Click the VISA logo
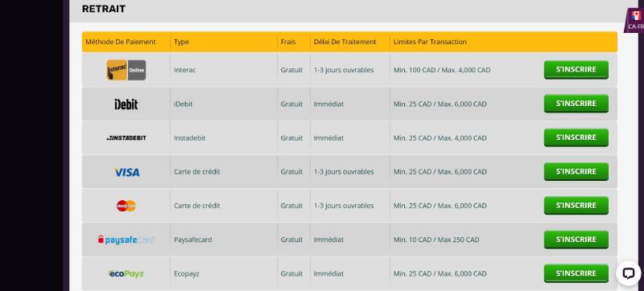Viewport: 644px width, 291px height. pos(127,172)
